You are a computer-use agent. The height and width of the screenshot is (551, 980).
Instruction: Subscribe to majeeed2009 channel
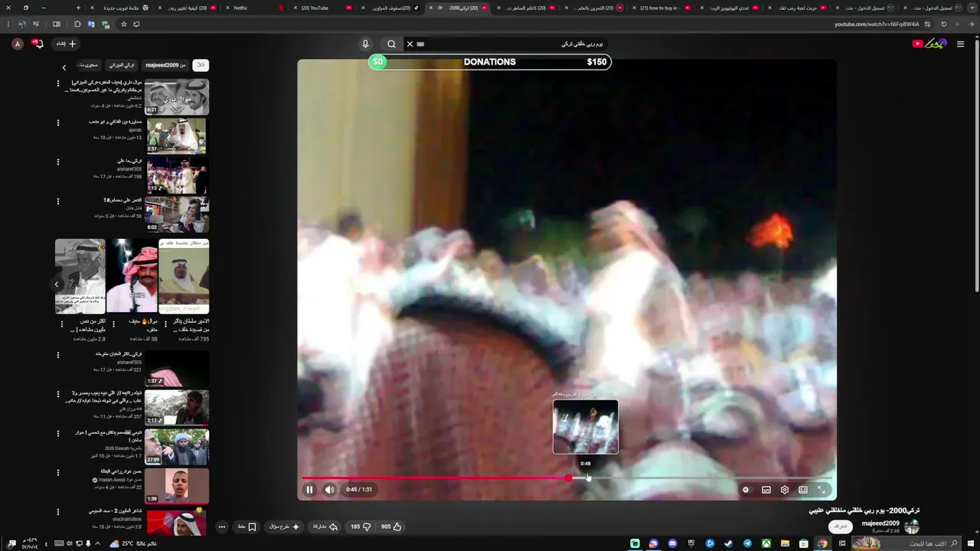point(841,527)
